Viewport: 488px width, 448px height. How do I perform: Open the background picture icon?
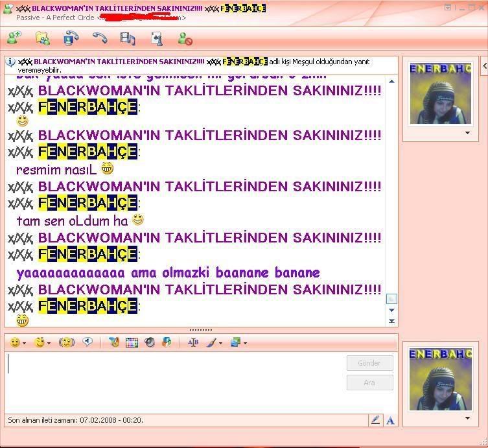(x=236, y=342)
